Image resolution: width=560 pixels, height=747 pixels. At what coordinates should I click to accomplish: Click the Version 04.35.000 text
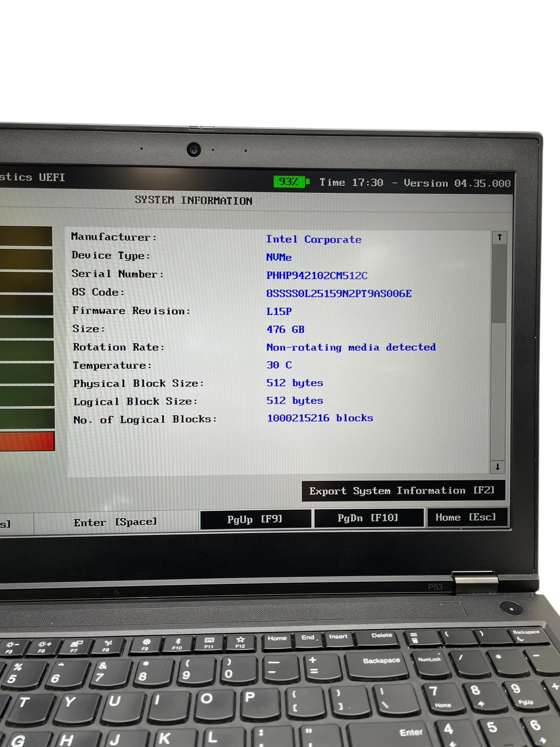457,183
